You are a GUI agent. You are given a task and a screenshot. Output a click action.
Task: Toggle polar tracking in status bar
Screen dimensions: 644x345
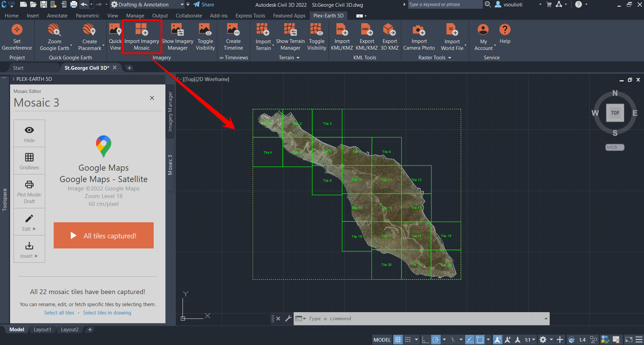point(436,340)
